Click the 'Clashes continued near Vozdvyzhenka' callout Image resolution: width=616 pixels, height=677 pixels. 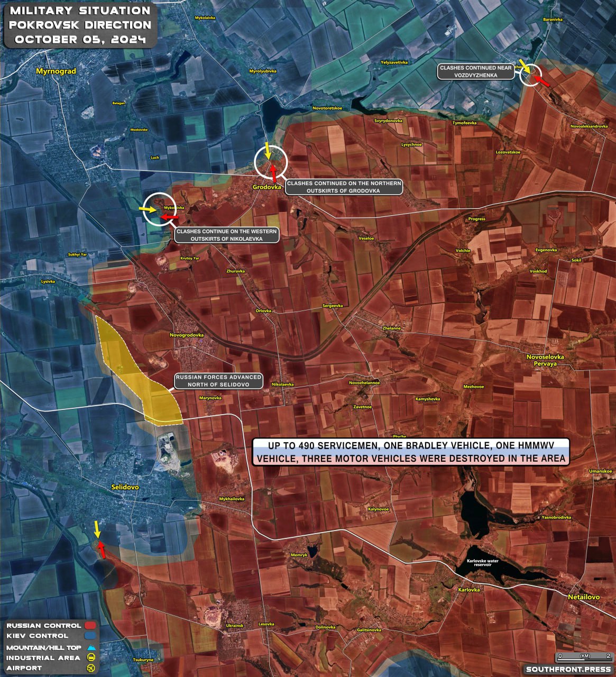pos(476,71)
